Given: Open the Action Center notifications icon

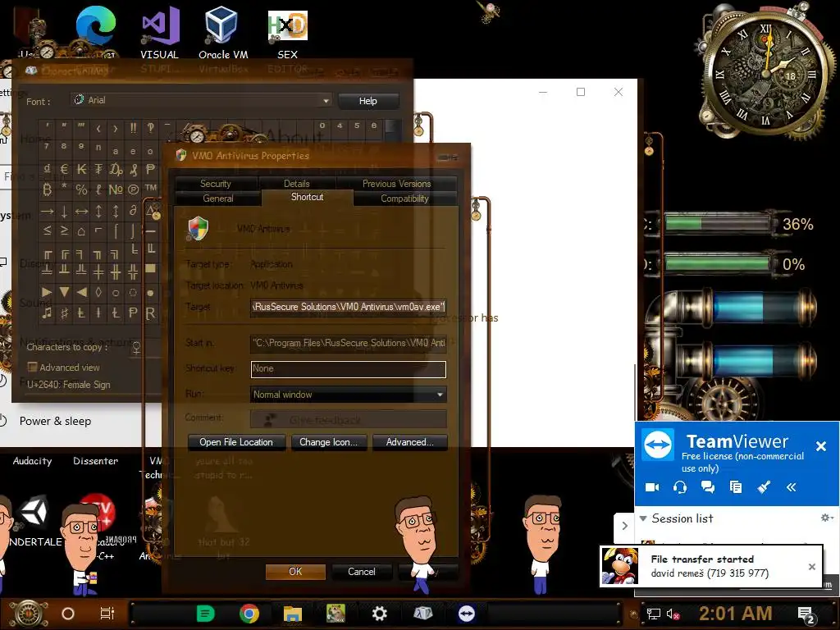Looking at the screenshot, I should [806, 615].
